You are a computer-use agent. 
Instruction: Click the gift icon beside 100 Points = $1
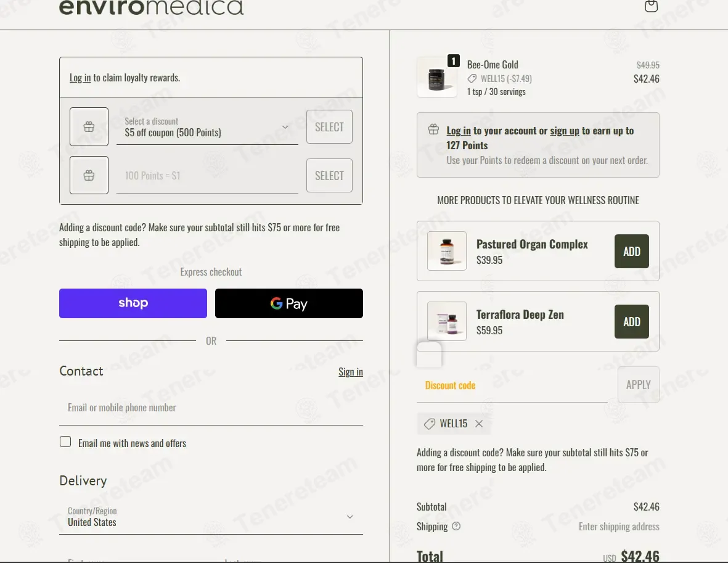89,175
